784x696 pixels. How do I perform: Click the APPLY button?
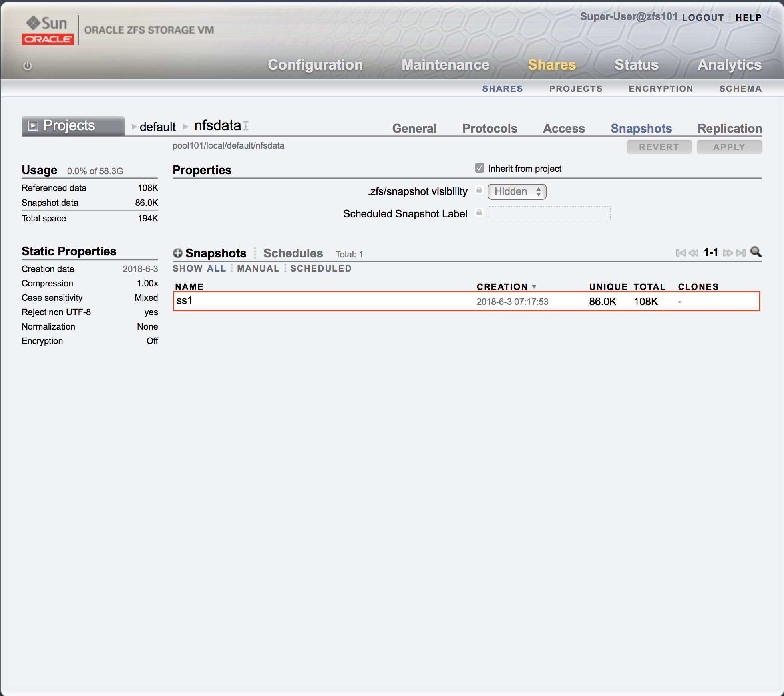[x=729, y=147]
